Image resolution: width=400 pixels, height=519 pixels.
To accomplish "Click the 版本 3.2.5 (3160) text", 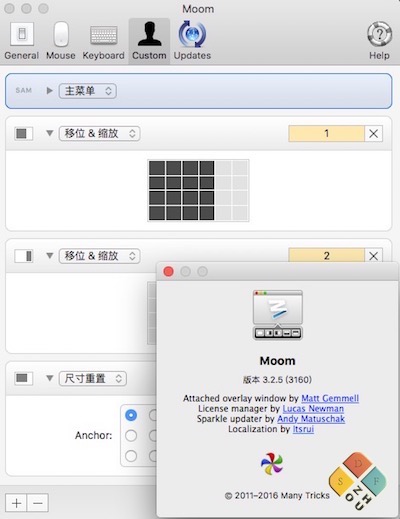I will 277,380.
